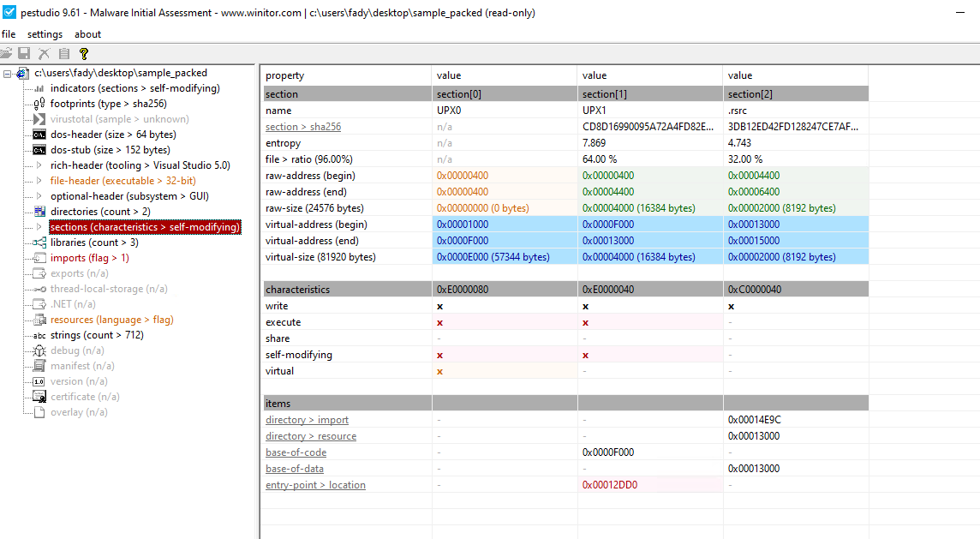
Task: Open the file menu
Action: click(9, 34)
